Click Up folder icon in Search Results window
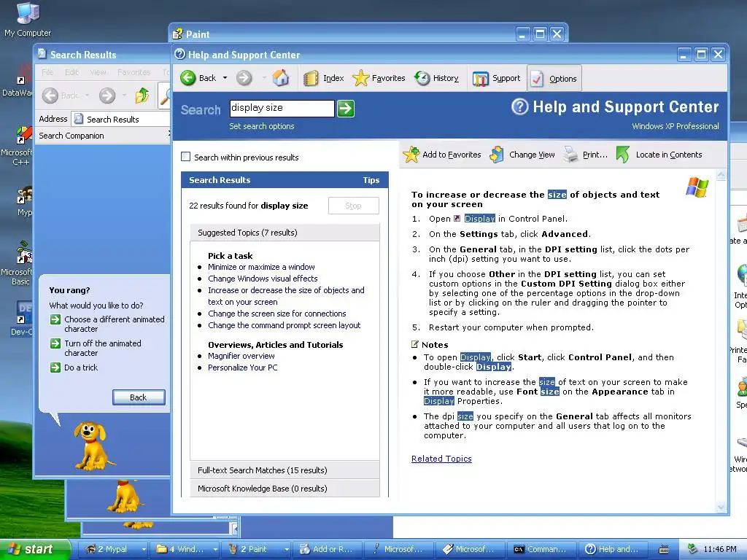The height and width of the screenshot is (560, 747). pos(142,96)
